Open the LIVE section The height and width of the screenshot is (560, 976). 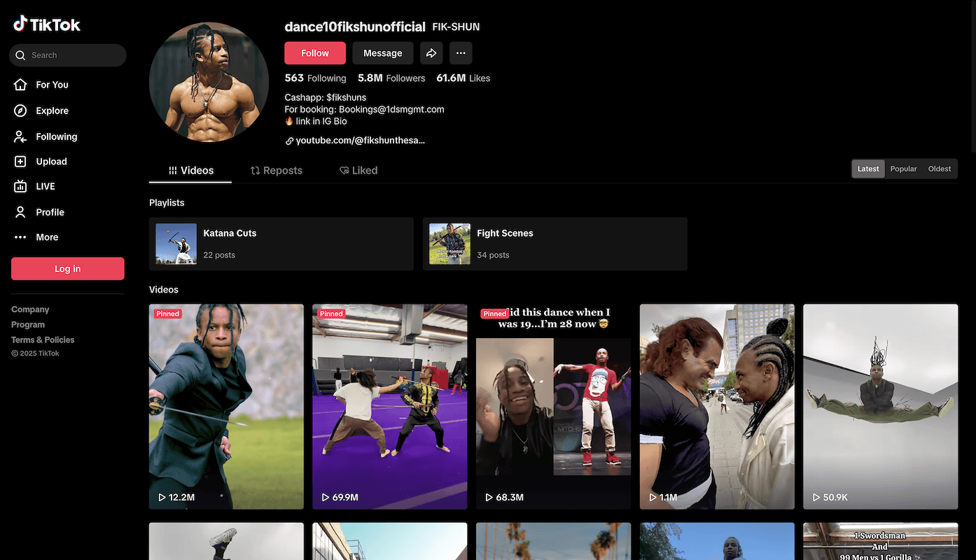pyautogui.click(x=45, y=186)
